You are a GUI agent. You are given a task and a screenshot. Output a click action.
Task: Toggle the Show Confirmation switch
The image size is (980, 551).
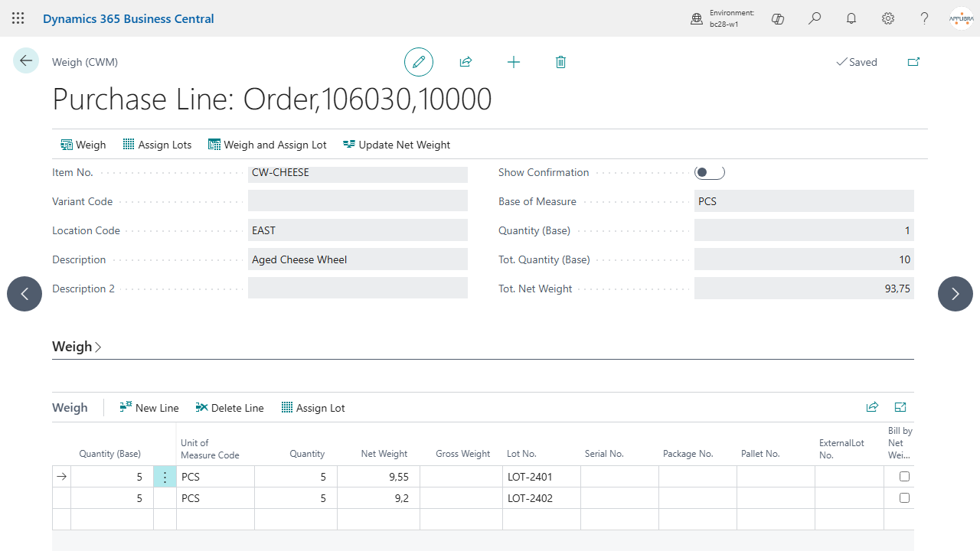[x=709, y=172]
